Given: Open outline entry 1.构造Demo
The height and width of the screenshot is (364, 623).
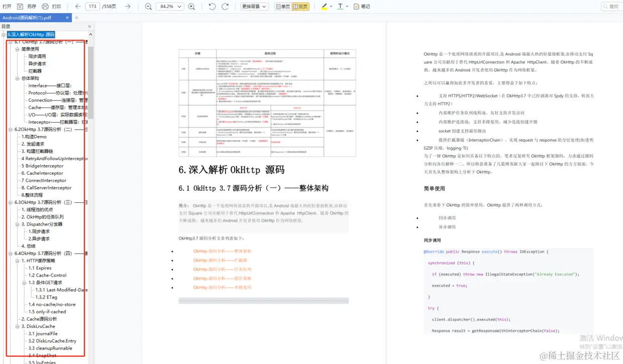Looking at the screenshot, I should [x=34, y=137].
